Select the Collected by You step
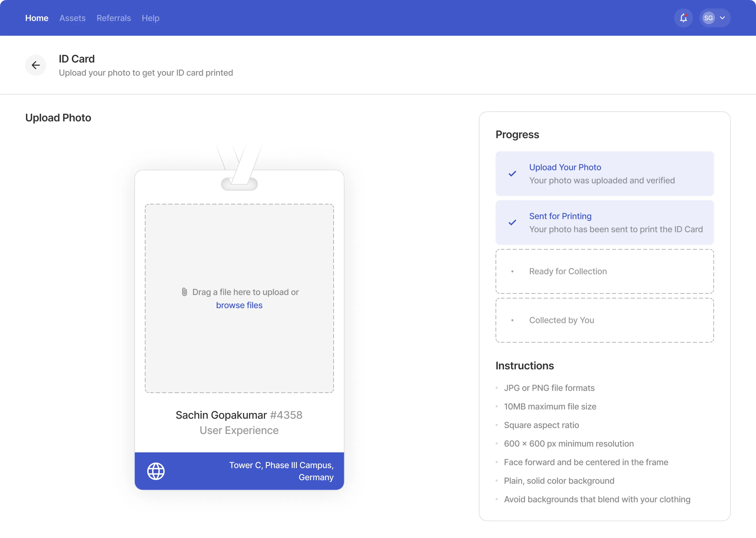Viewport: 756px width, 538px height. click(604, 320)
